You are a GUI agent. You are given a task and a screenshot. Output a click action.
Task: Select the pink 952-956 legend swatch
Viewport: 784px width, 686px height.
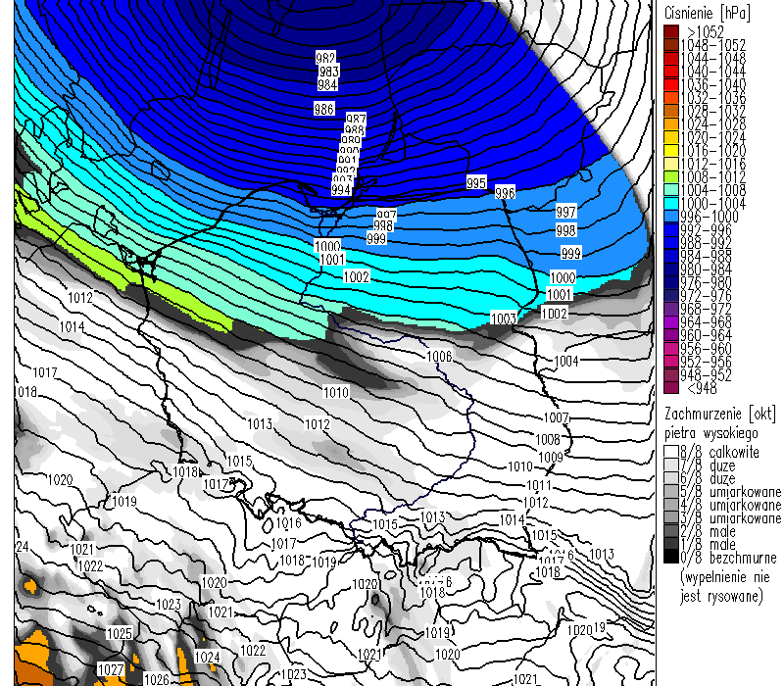click(x=671, y=362)
